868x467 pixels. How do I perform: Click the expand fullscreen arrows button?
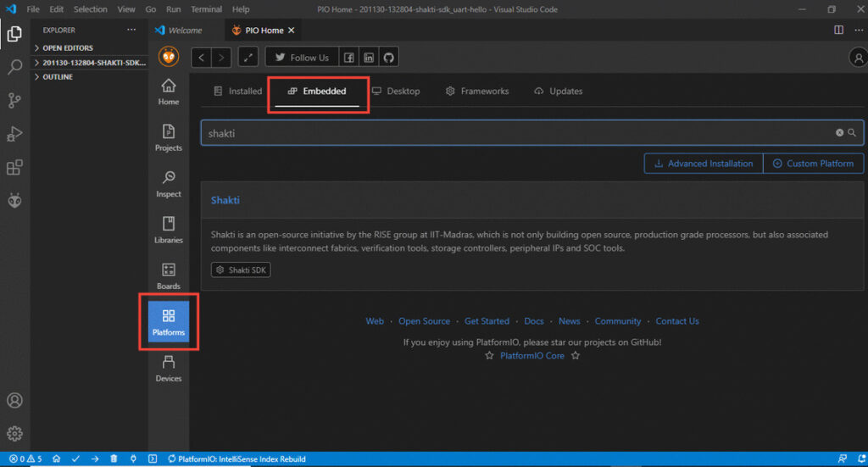[248, 57]
